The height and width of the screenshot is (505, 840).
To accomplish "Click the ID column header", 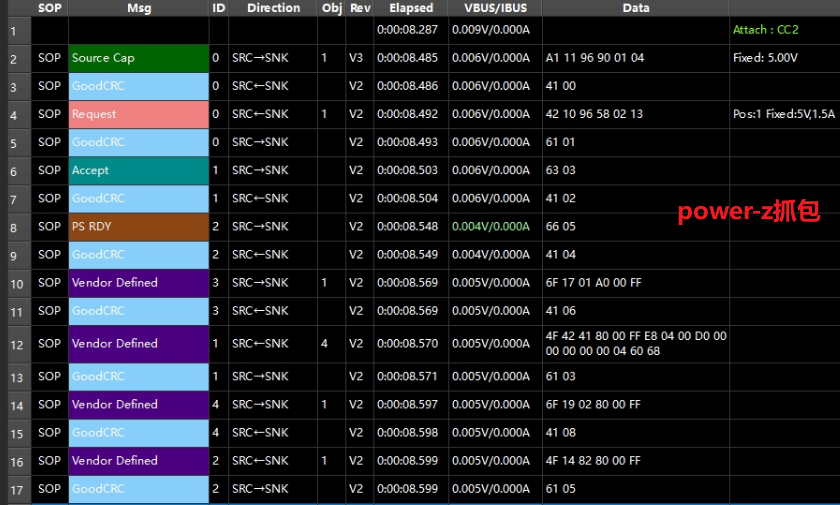I will (219, 8).
